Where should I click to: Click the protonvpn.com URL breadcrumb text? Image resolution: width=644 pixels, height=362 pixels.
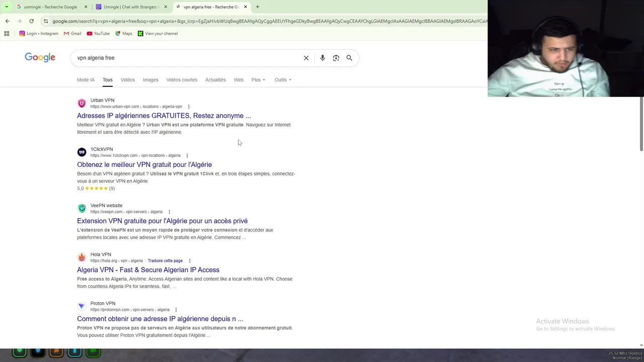[x=130, y=310]
